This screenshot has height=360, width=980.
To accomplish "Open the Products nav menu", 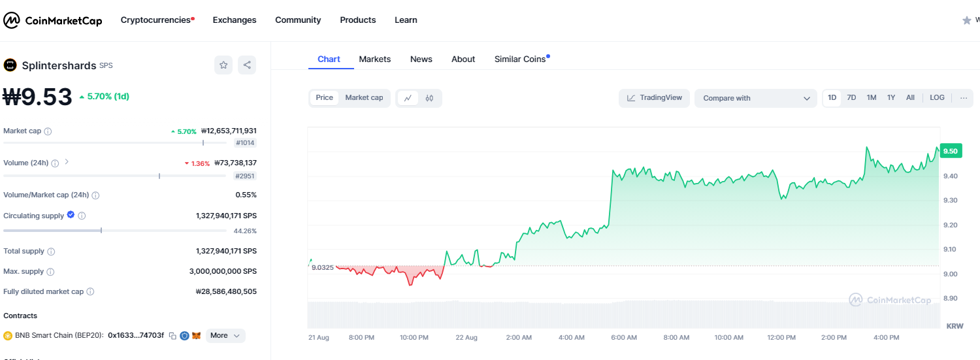I will pos(358,20).
